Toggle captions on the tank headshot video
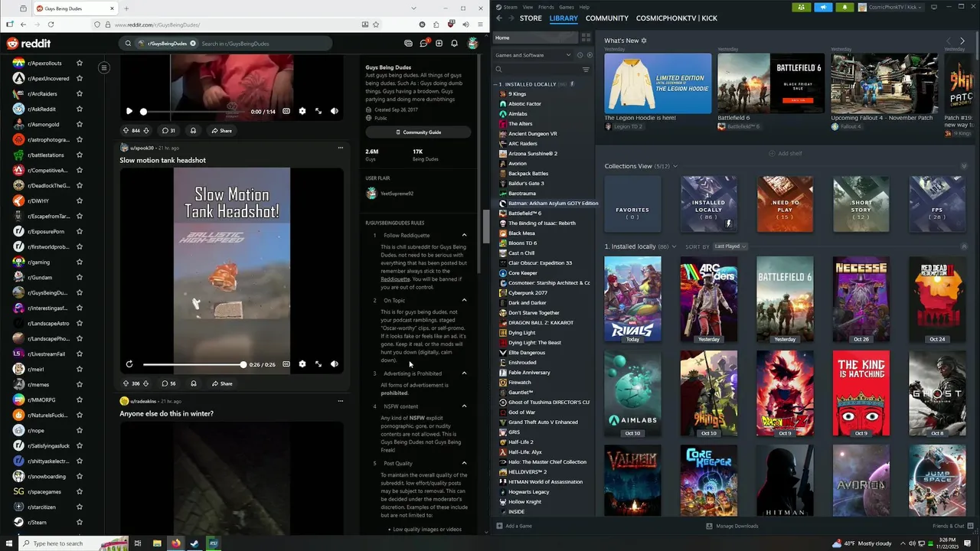Screen dimensions: 980x551 click(x=286, y=364)
